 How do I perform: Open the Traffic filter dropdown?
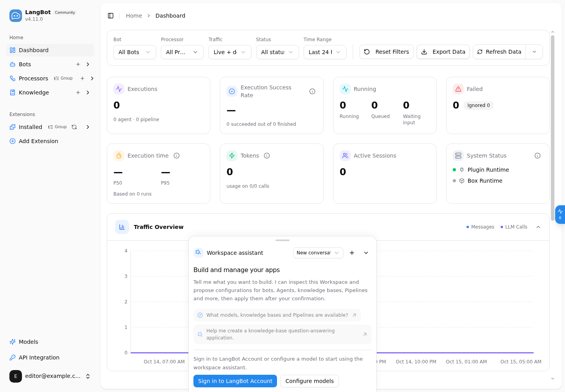[x=230, y=52]
